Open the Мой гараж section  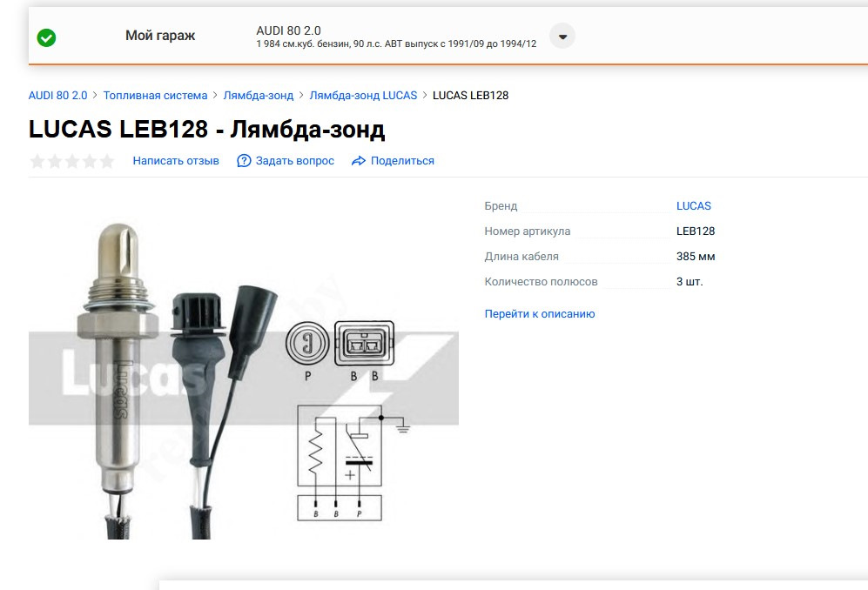point(160,36)
